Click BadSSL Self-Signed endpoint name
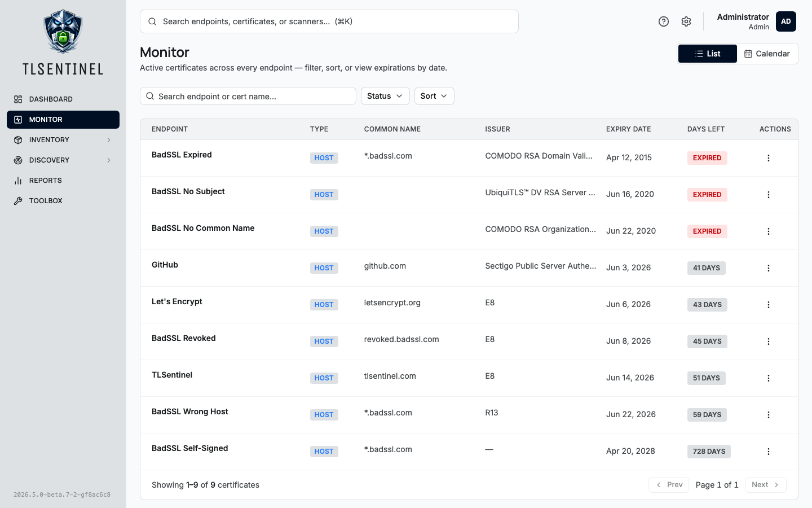The image size is (812, 508). [190, 448]
